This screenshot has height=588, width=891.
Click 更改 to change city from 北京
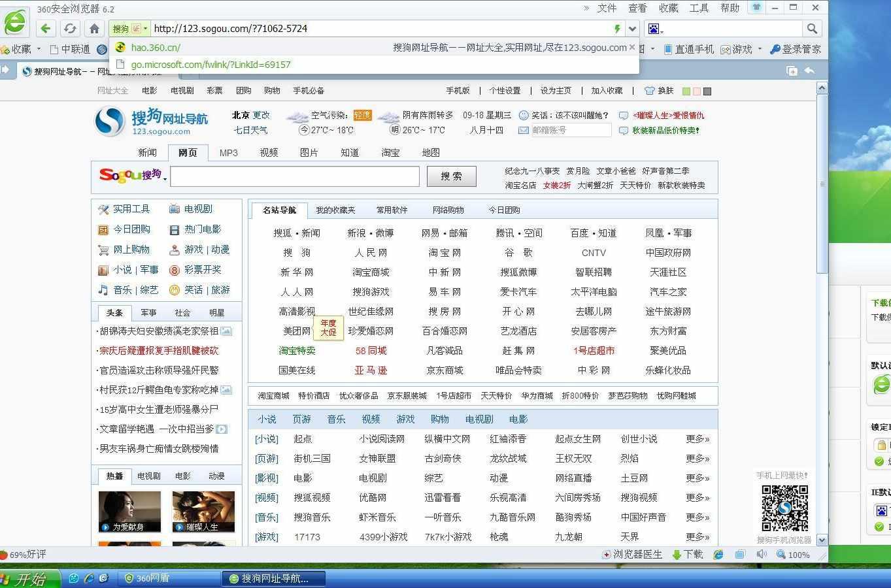[x=261, y=115]
